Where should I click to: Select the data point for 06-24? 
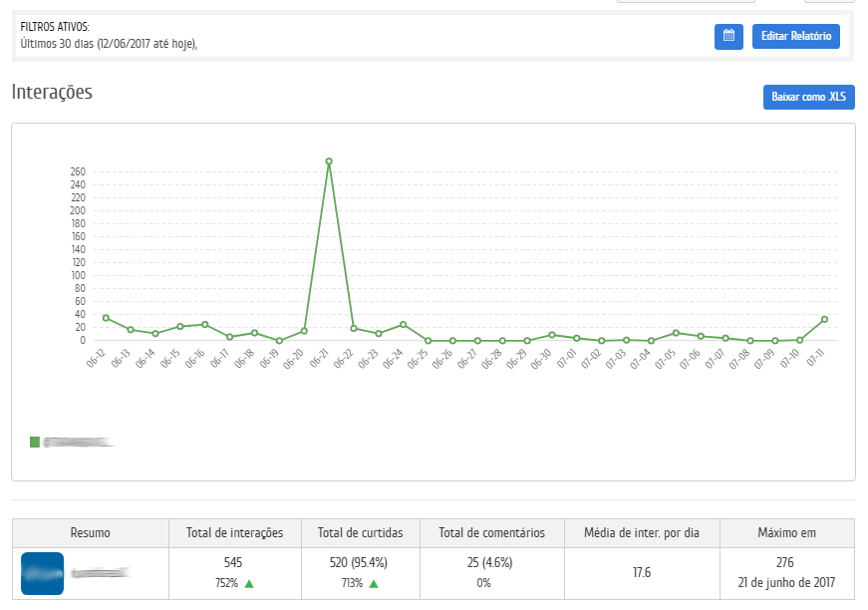403,324
